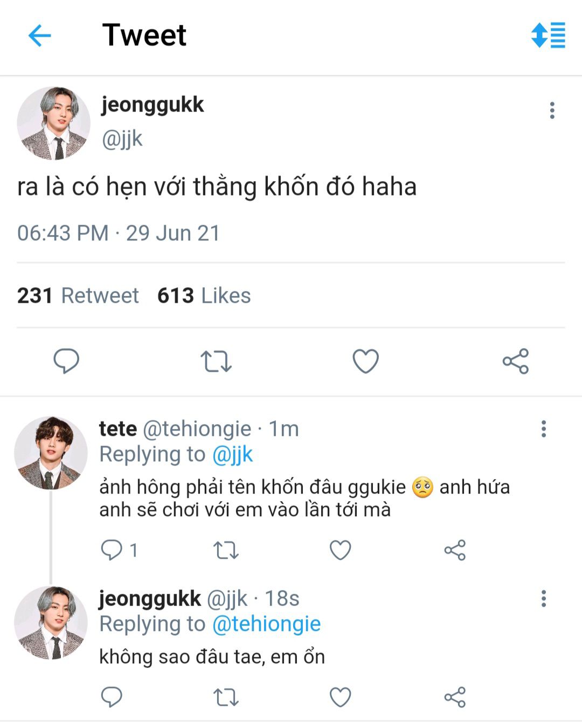The height and width of the screenshot is (728, 582).
Task: Tap the back arrow in header
Action: 39,36
